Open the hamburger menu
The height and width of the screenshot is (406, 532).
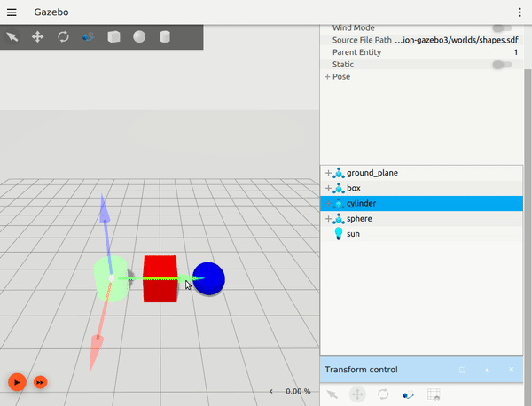point(12,12)
